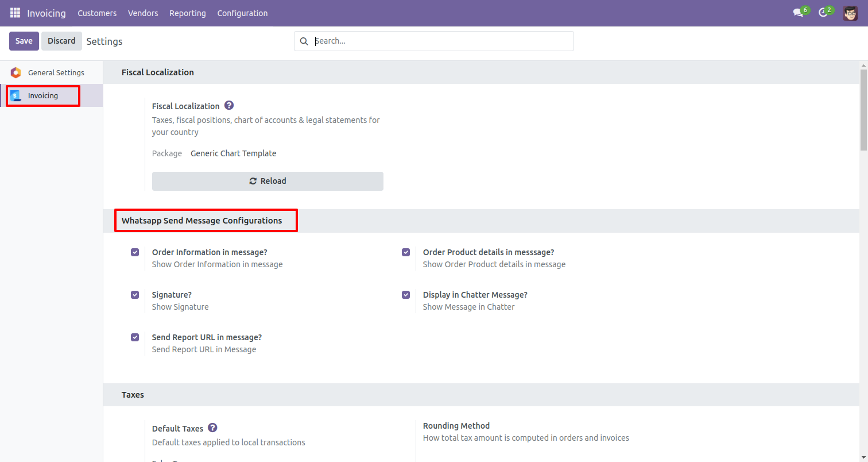The width and height of the screenshot is (868, 462).
Task: Open the Configuration menu
Action: 242,13
